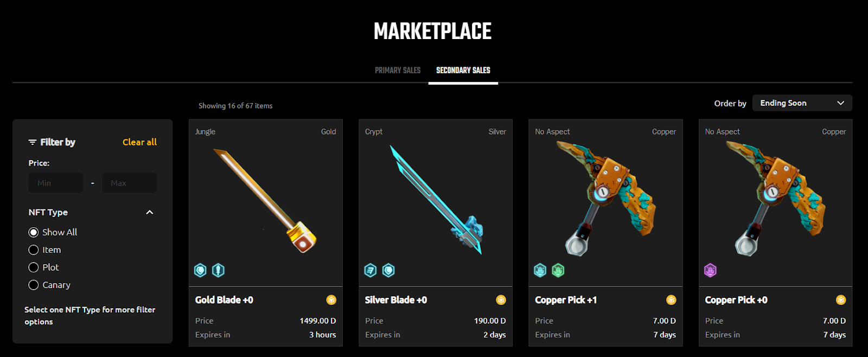The width and height of the screenshot is (868, 357).
Task: Select the Item radio button
Action: pos(34,250)
